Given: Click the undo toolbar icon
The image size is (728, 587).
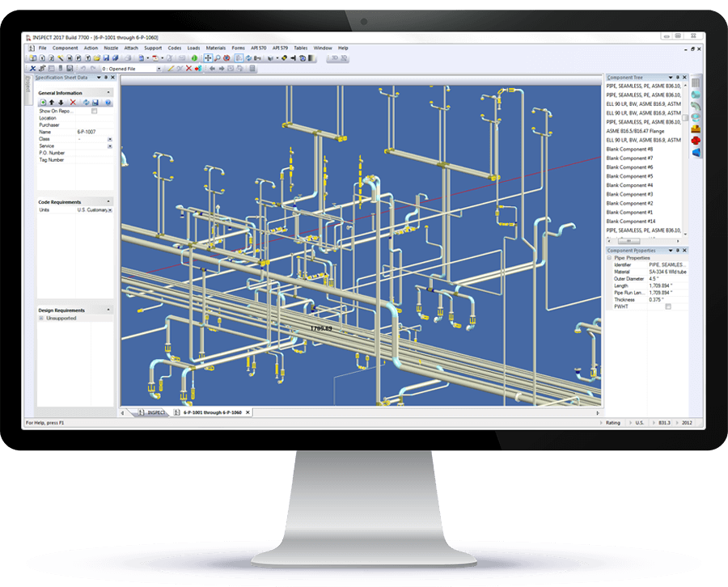Looking at the screenshot, I should (x=83, y=68).
